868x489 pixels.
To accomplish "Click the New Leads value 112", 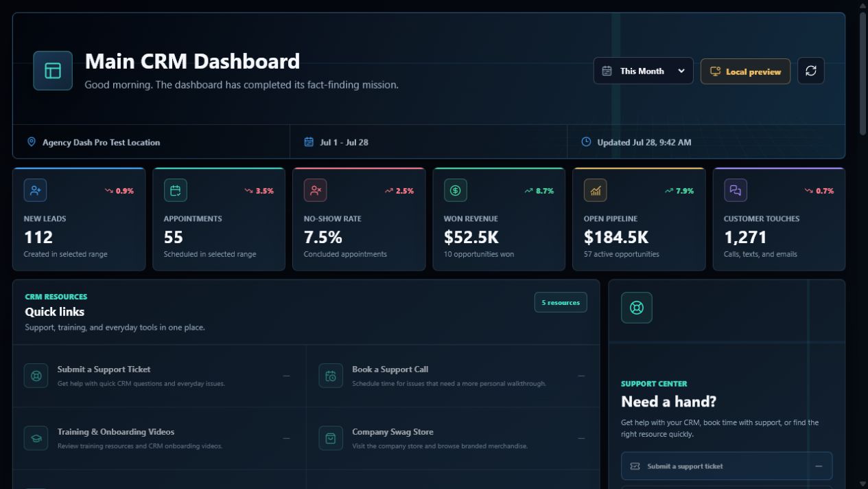I will [x=38, y=237].
